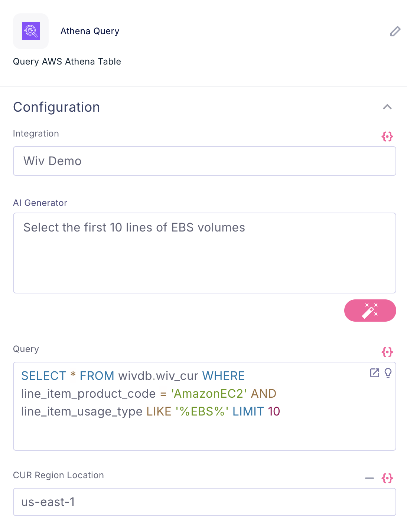
Task: Toggle variable braces for Query field
Action: tap(387, 352)
